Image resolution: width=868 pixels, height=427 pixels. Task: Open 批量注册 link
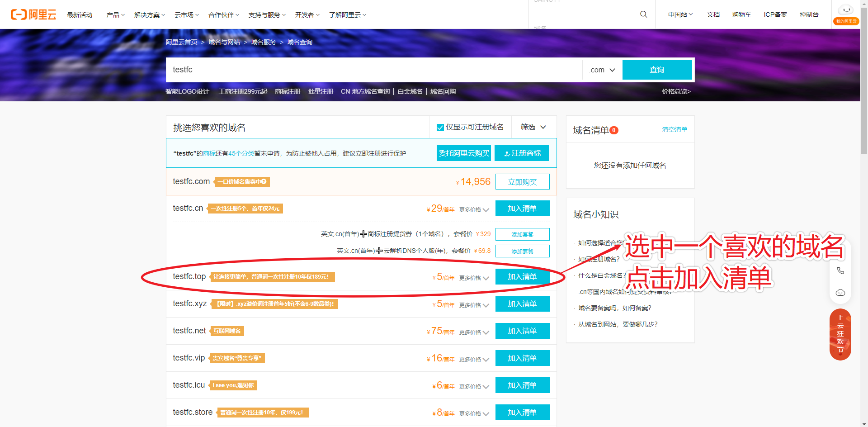320,91
